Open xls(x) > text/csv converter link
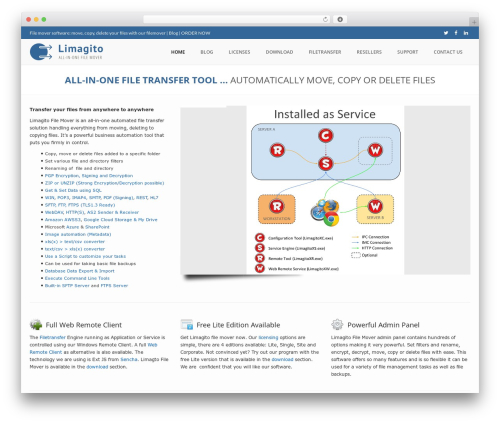500x423 pixels. 75,242
